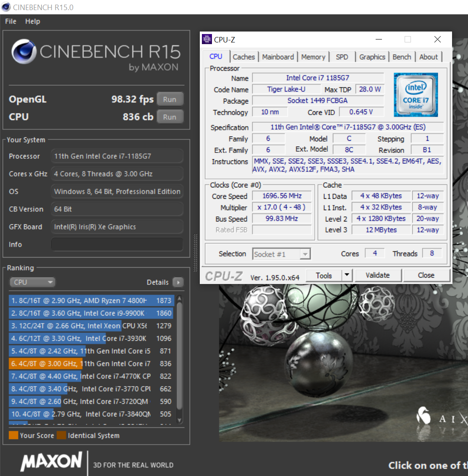Select ranking row 11th Gen Intel Core i5
This screenshot has width=468, height=476.
(x=92, y=351)
